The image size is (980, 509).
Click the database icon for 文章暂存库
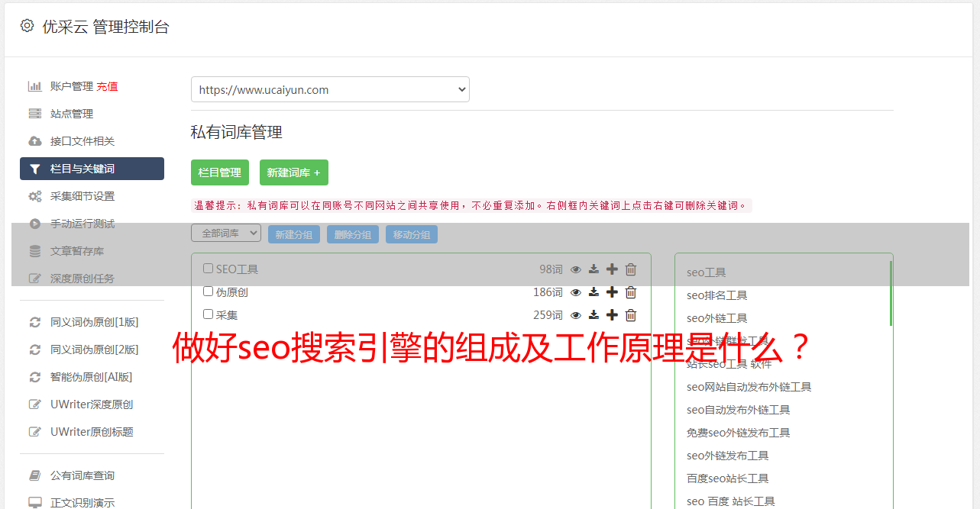[x=35, y=251]
